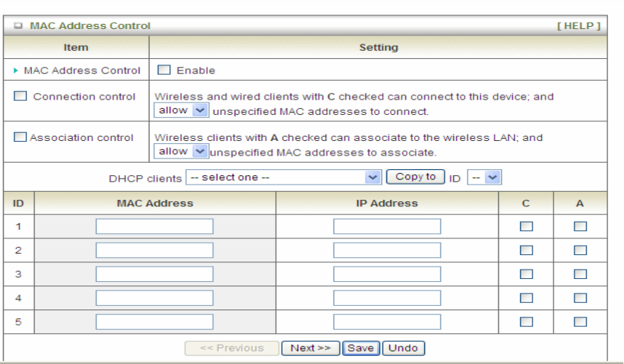Viewport: 624px width, 364px height.
Task: Click the IP Address field for ID 2
Action: (x=386, y=251)
